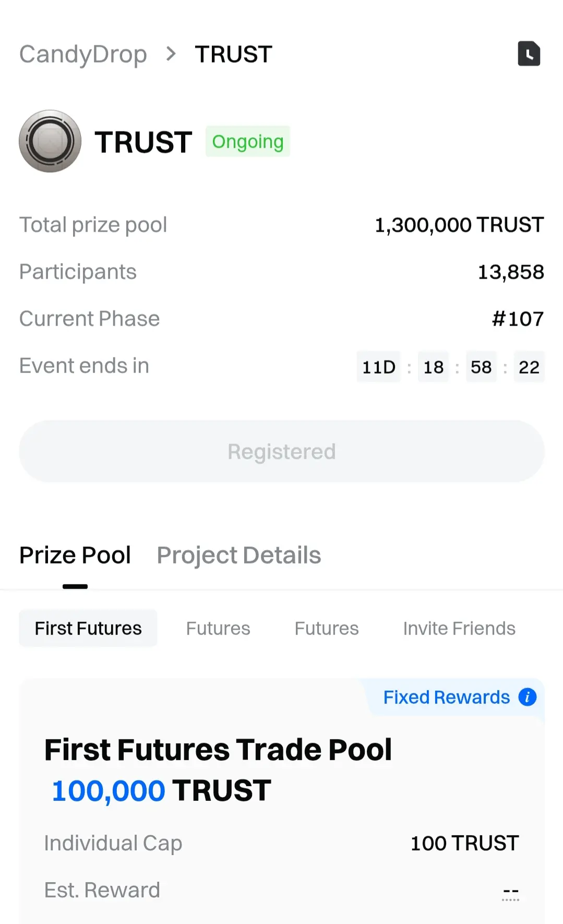
Task: Go back to CandyDrop breadcrumb
Action: click(x=83, y=54)
